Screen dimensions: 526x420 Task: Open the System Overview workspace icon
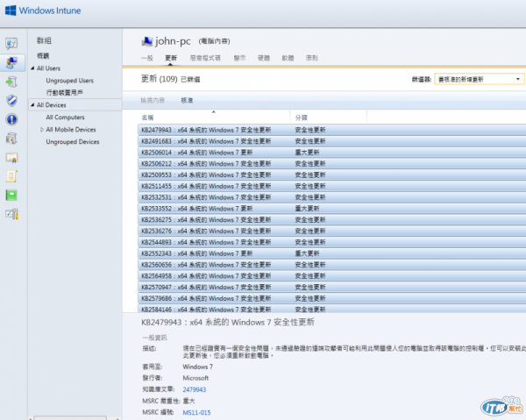[x=11, y=43]
